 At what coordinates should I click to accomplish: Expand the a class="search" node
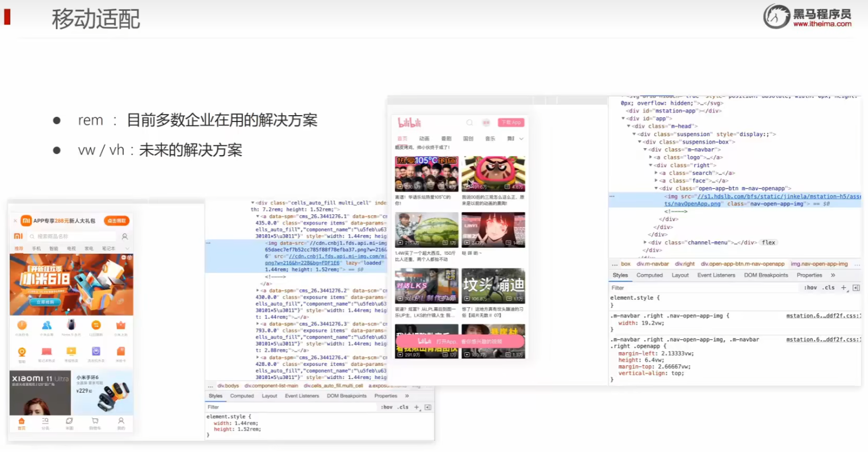pos(656,173)
